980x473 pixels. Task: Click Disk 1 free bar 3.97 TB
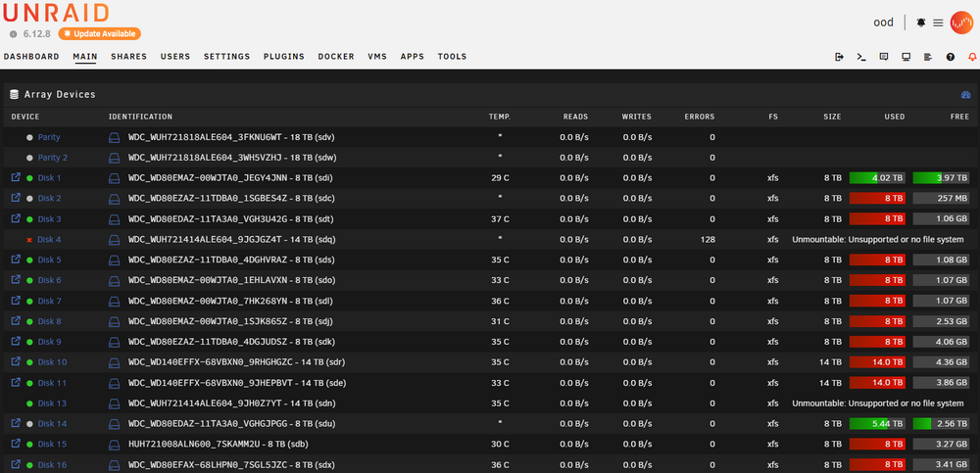point(941,178)
